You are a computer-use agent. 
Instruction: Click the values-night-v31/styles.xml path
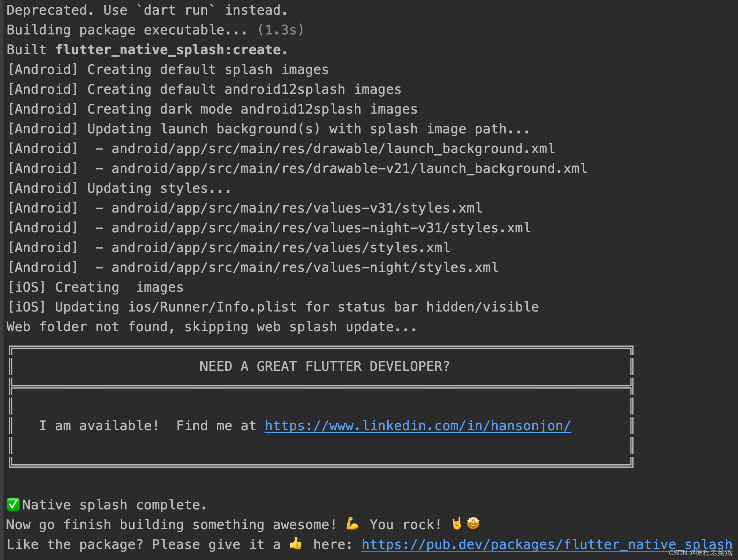click(321, 228)
